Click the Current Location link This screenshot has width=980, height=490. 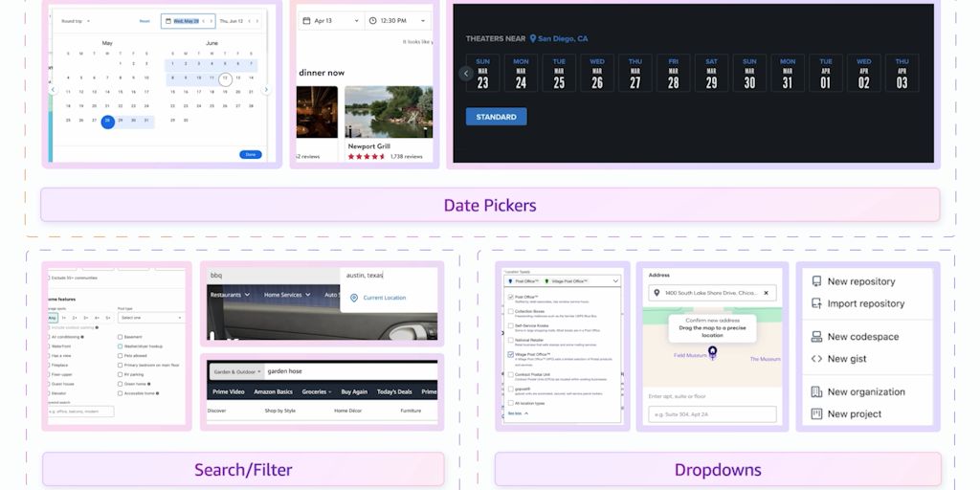pos(385,298)
